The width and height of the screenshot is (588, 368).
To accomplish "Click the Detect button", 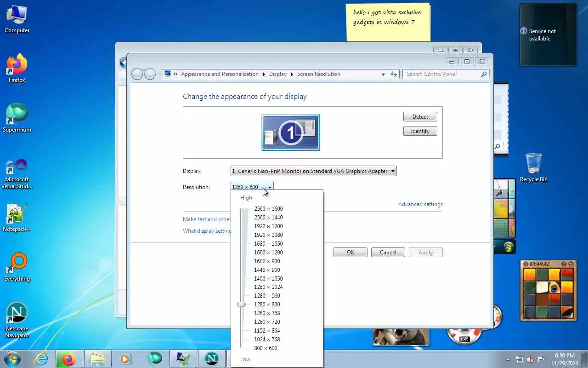I will 420,117.
